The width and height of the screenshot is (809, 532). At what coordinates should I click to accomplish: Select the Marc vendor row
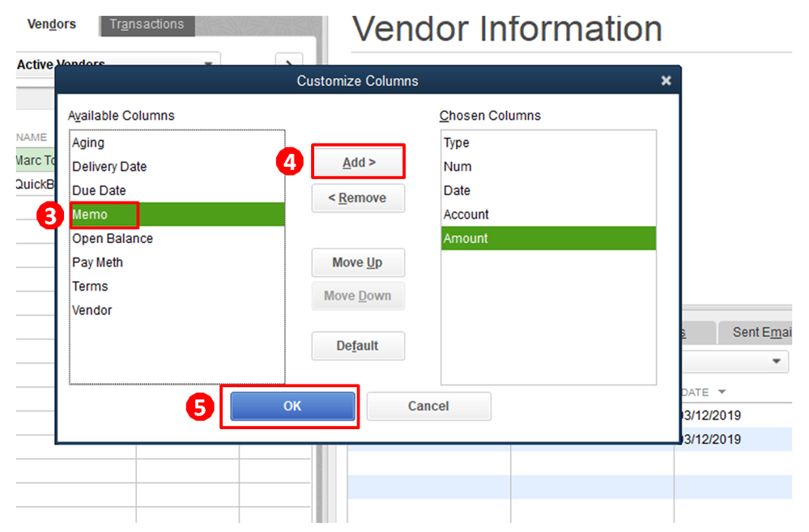pyautogui.click(x=36, y=160)
